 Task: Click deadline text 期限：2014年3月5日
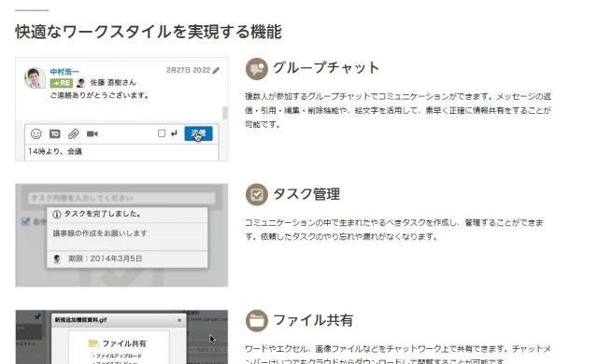(x=106, y=259)
